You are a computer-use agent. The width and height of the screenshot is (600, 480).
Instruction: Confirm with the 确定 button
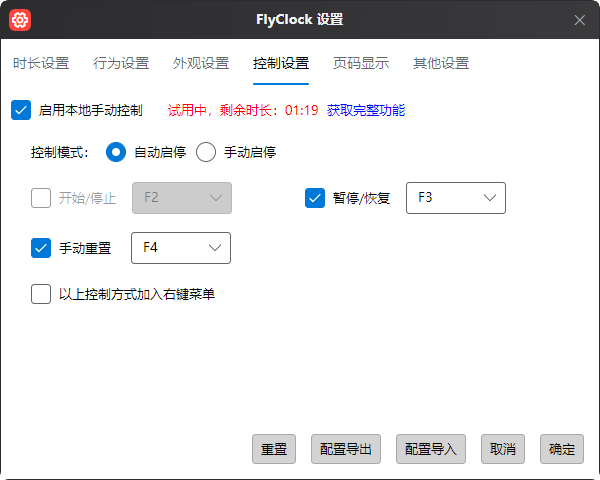[562, 449]
